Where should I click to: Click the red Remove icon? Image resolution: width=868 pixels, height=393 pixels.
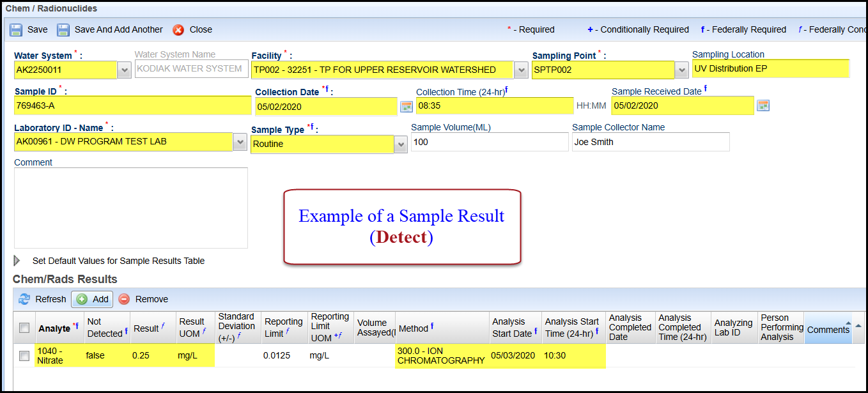[124, 299]
